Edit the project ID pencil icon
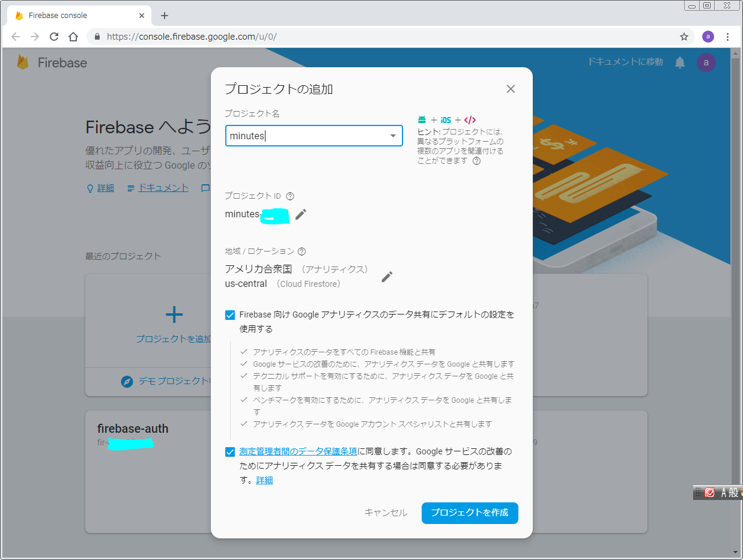The height and width of the screenshot is (560, 743). point(301,214)
